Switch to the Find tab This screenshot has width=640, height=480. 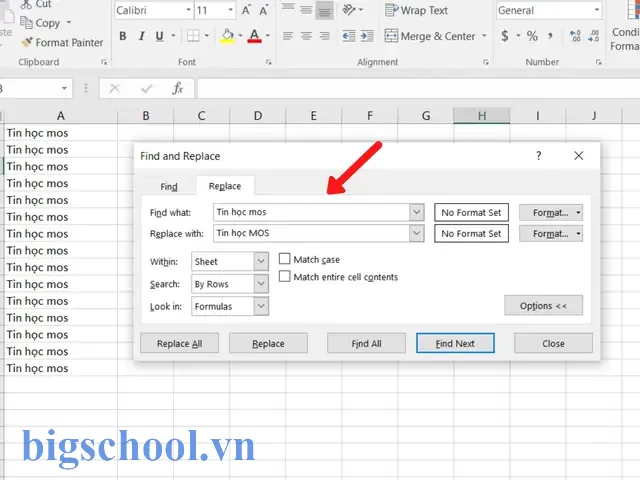(x=169, y=187)
